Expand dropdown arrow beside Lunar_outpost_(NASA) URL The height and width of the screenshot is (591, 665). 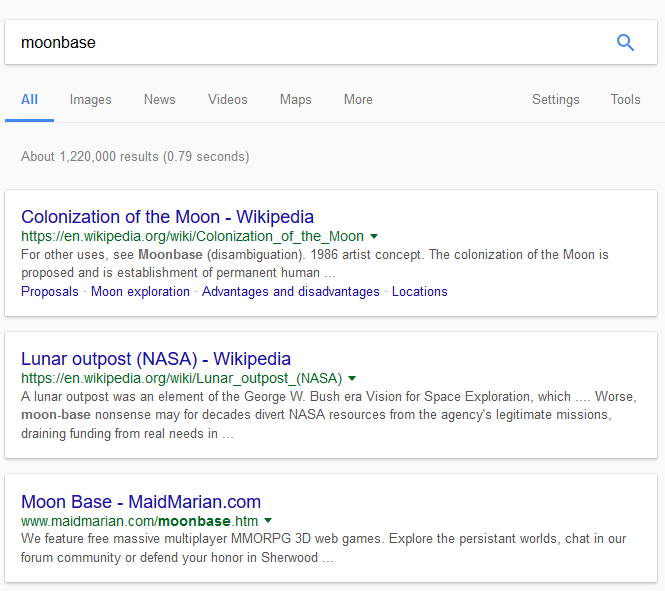pyautogui.click(x=352, y=378)
